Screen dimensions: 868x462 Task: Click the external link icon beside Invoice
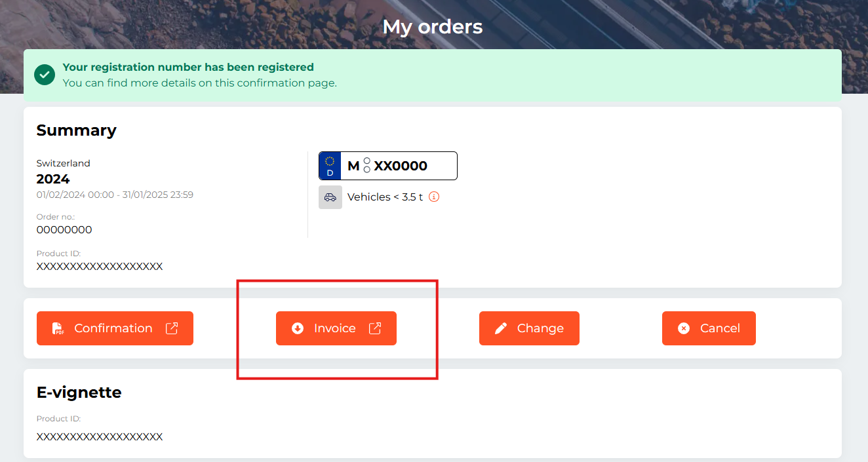[x=376, y=328]
